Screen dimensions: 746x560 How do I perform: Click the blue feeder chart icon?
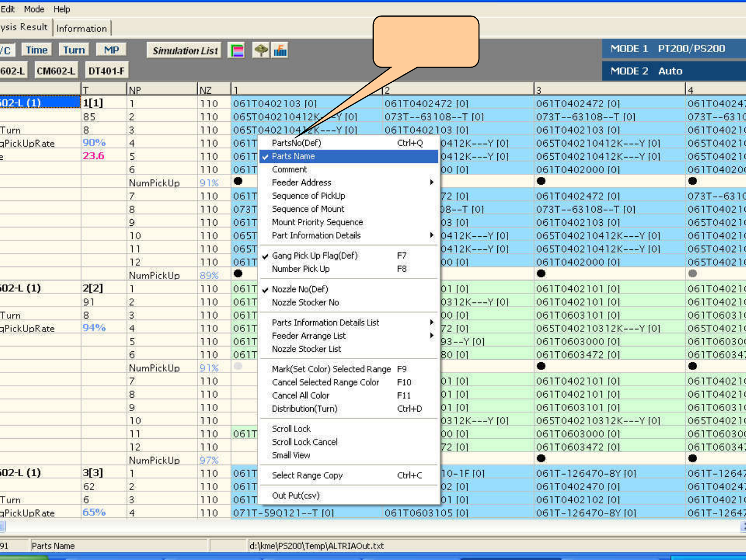coord(280,50)
